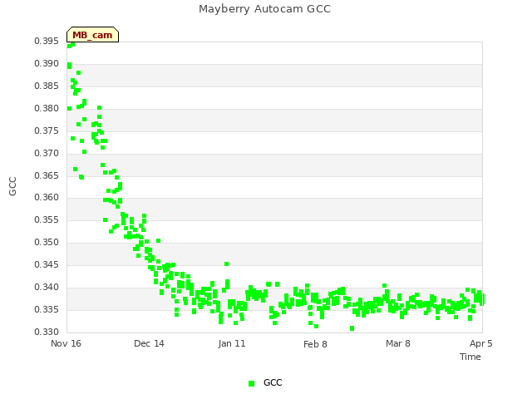Click the Jan 11 x-axis label
Screen dimensions: 532x399
(232, 343)
